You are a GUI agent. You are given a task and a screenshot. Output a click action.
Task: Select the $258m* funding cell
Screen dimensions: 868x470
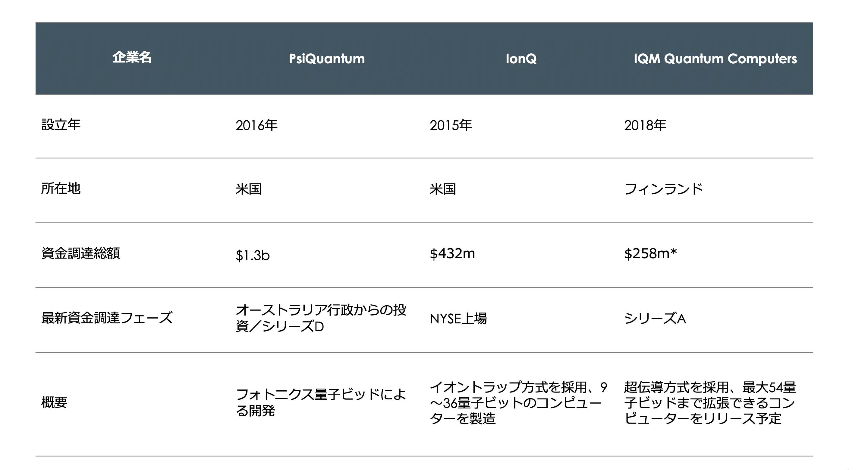(x=650, y=253)
